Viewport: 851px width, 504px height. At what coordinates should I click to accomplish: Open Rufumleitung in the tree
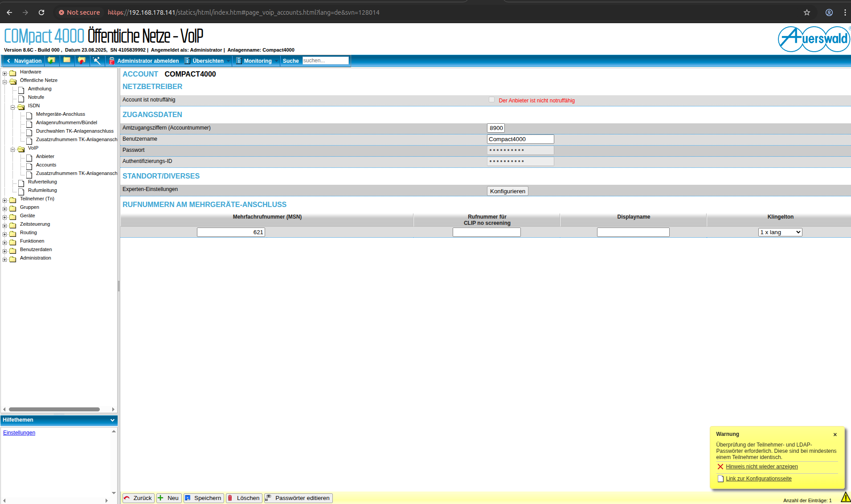click(x=42, y=190)
